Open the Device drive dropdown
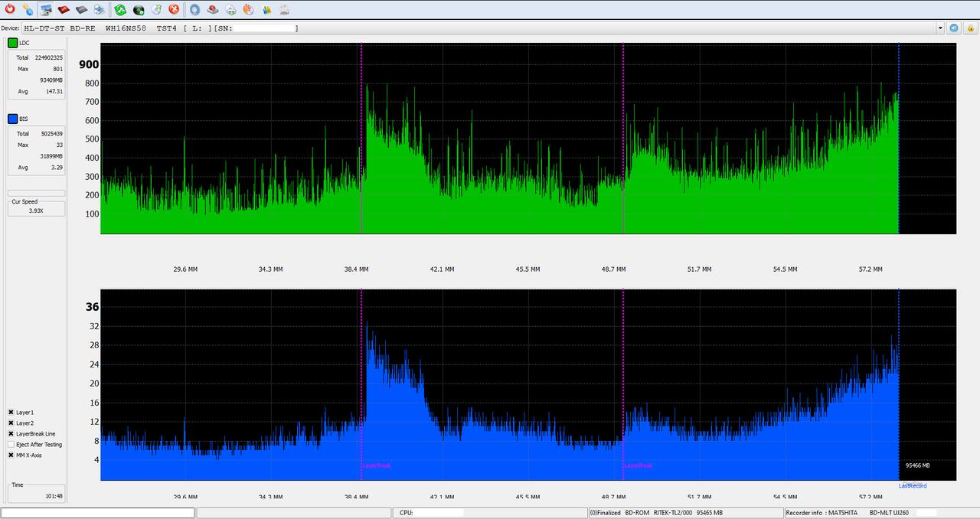This screenshot has height=519, width=980. click(940, 28)
